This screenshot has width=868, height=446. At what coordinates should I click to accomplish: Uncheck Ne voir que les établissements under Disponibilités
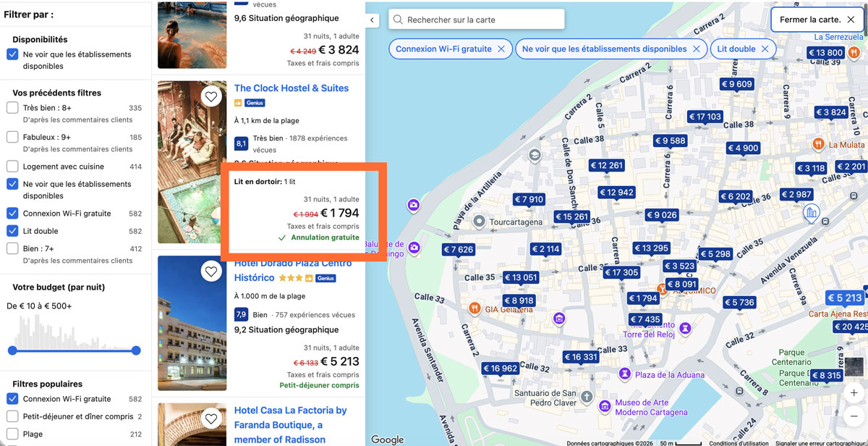click(x=12, y=54)
